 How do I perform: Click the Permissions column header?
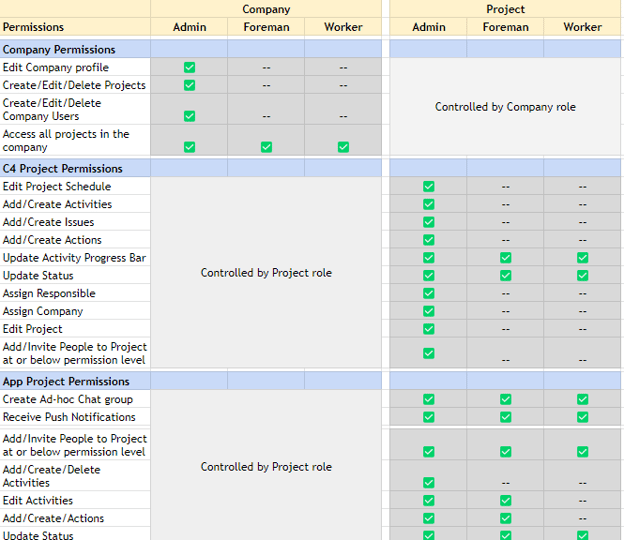pos(34,27)
